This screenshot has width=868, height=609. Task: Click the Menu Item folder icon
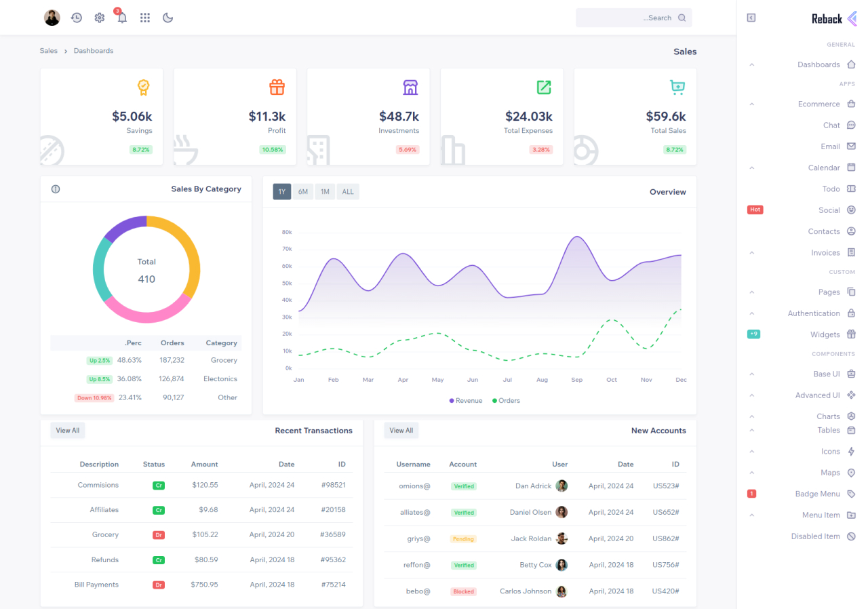(852, 515)
